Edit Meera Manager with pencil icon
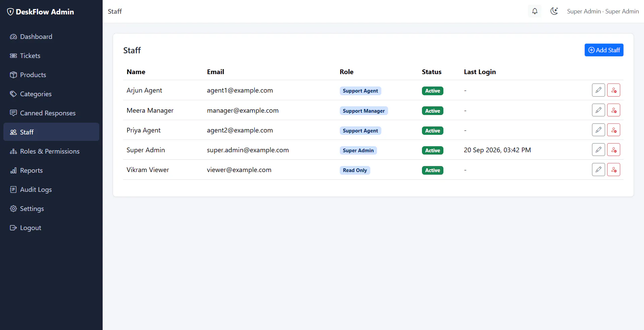The width and height of the screenshot is (644, 330). (x=598, y=110)
